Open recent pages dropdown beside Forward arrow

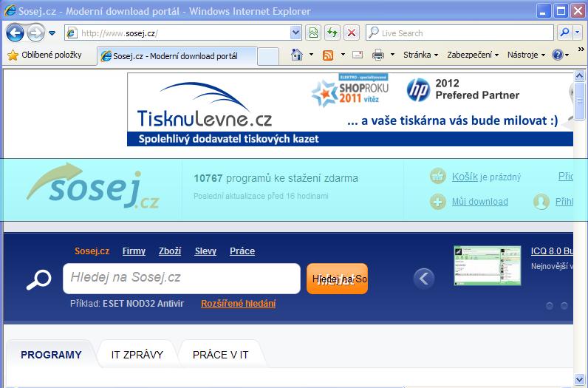(x=52, y=33)
